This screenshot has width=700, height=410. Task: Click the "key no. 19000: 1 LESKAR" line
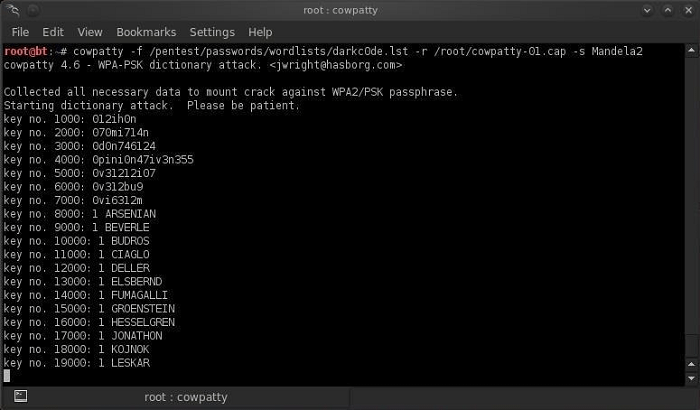77,363
